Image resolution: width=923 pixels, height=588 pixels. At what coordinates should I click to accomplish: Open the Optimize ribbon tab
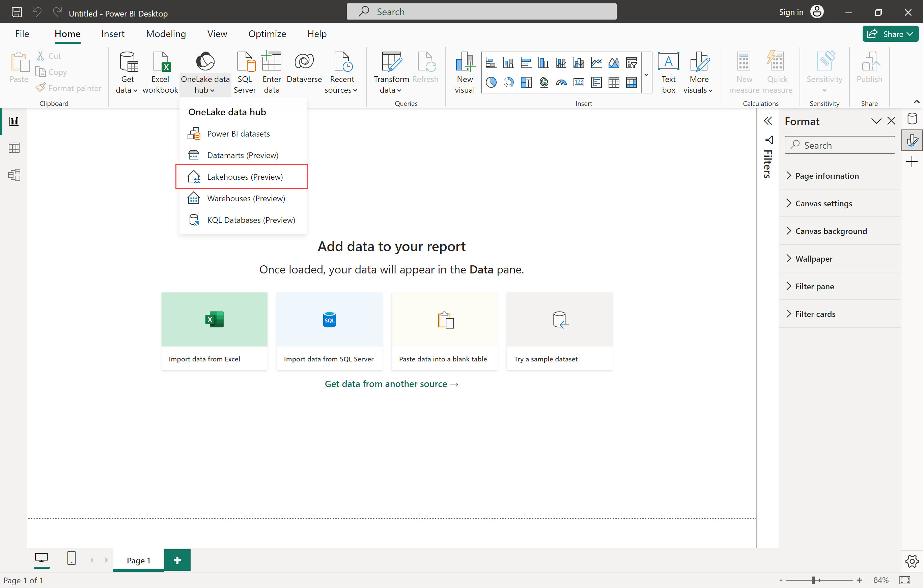[267, 34]
